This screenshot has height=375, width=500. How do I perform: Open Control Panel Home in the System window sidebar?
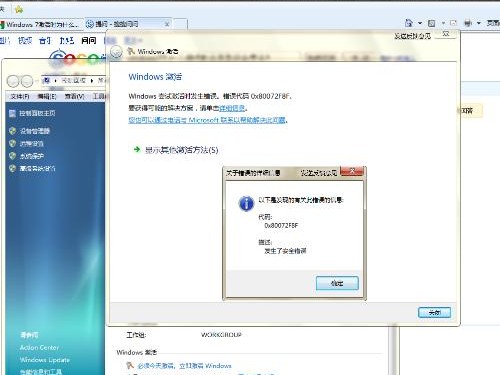coord(37,113)
